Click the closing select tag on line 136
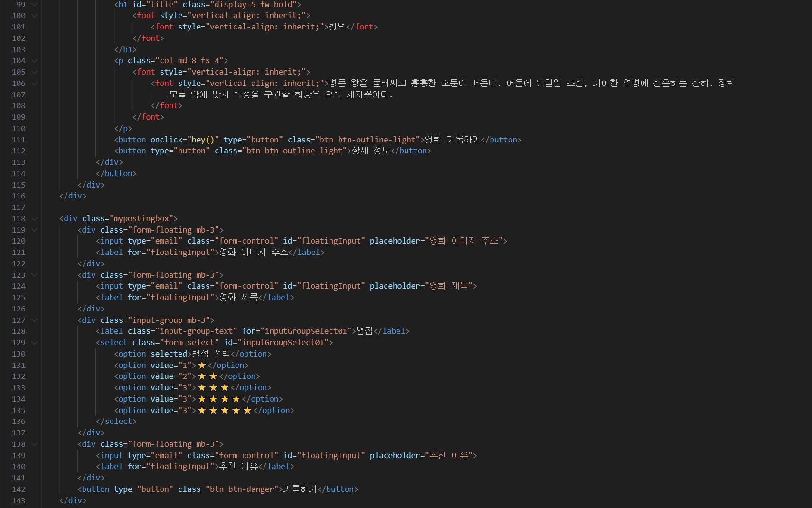The width and height of the screenshot is (812, 508). pyautogui.click(x=116, y=421)
